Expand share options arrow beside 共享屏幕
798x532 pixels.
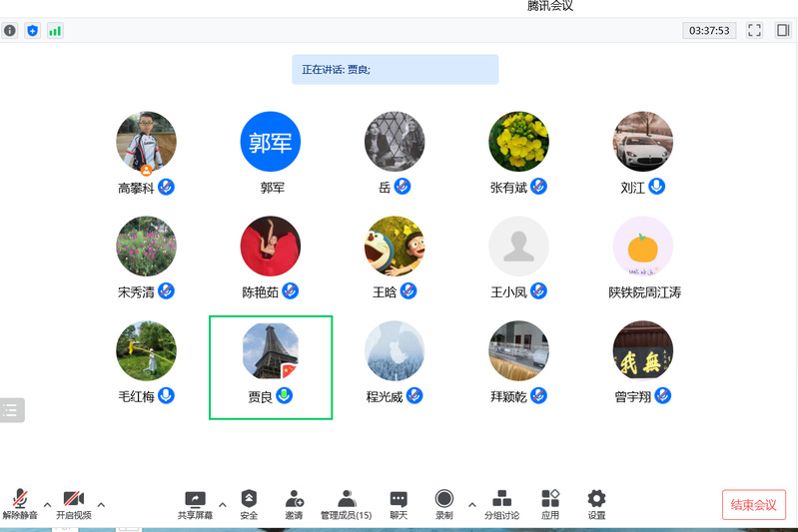(x=222, y=503)
